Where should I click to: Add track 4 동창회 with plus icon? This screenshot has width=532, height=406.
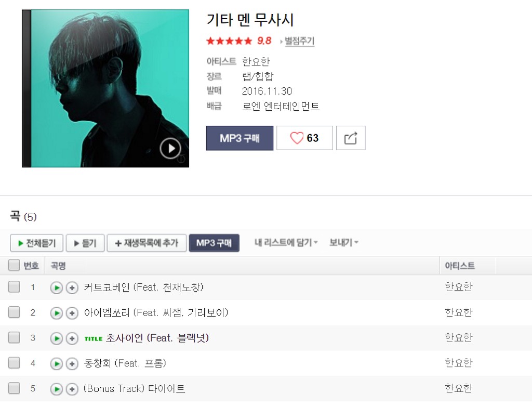(x=72, y=364)
